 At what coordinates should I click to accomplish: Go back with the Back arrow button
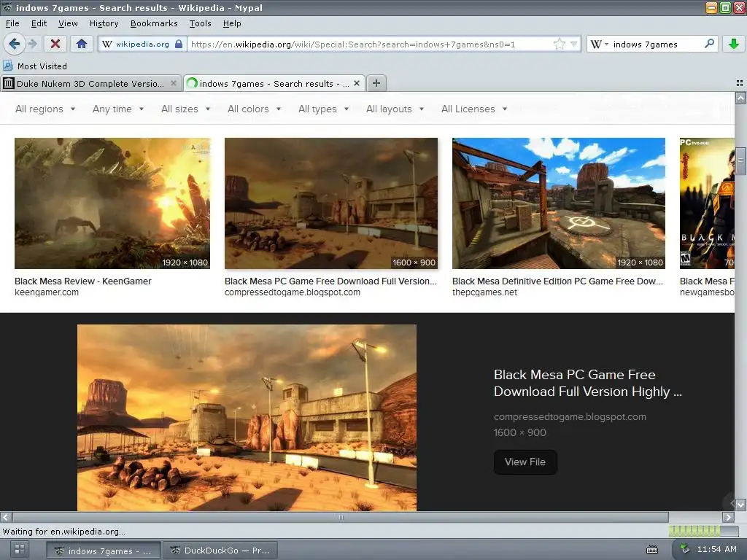tap(15, 44)
